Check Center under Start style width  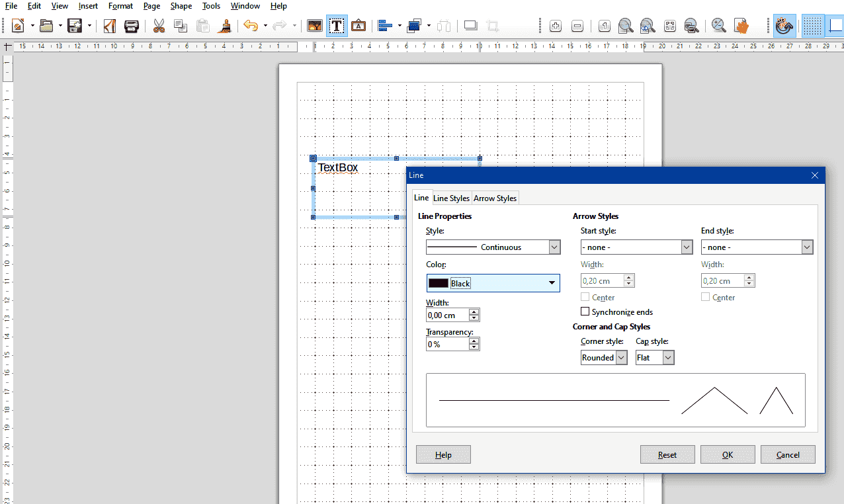pos(584,297)
